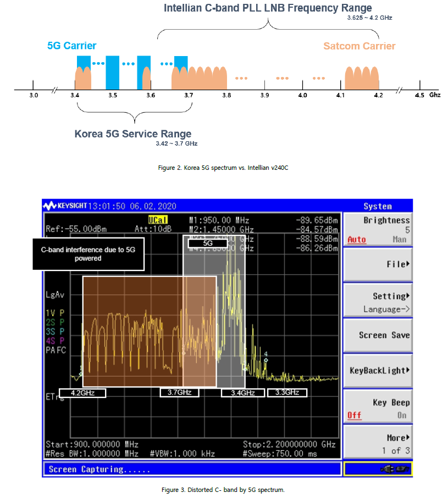The width and height of the screenshot is (448, 498).
Task: Click the 13:01:50 time display
Action: [x=107, y=206]
